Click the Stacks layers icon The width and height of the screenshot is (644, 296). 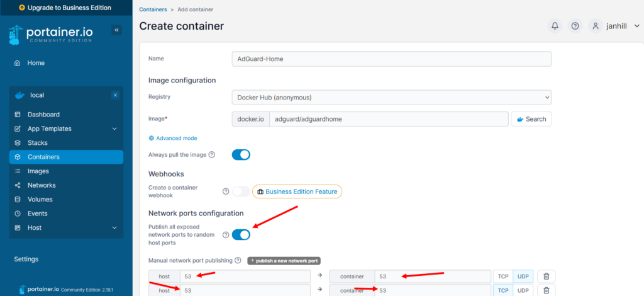(17, 143)
